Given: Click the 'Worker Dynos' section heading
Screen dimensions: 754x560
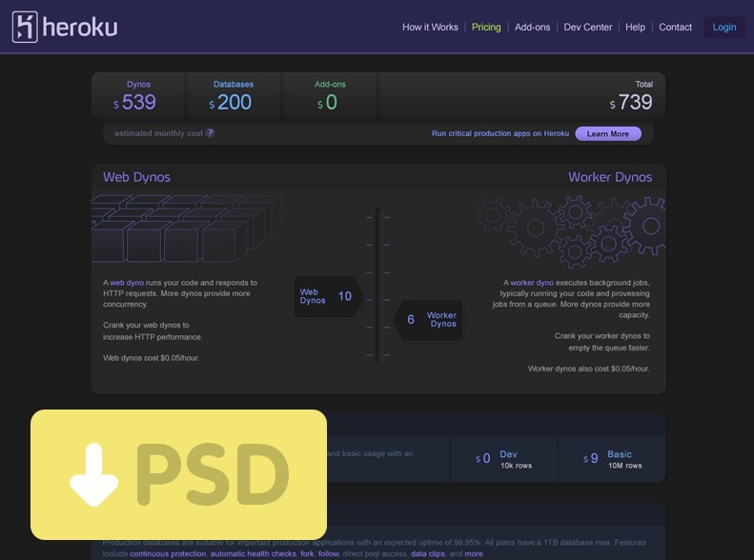Looking at the screenshot, I should tap(610, 177).
